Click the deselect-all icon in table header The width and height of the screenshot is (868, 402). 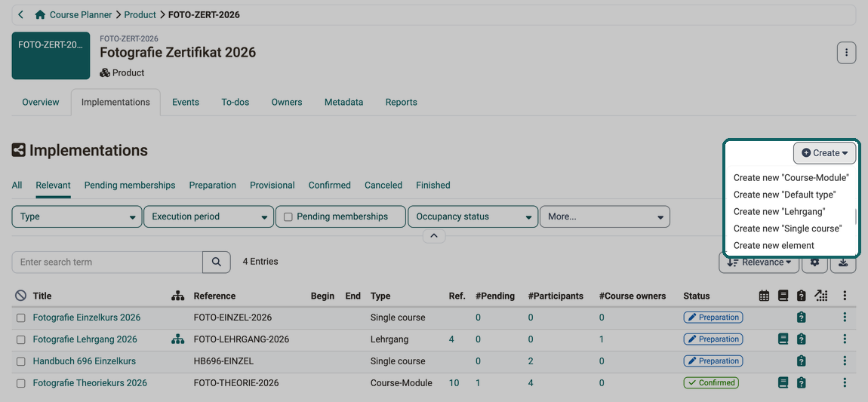click(x=21, y=296)
